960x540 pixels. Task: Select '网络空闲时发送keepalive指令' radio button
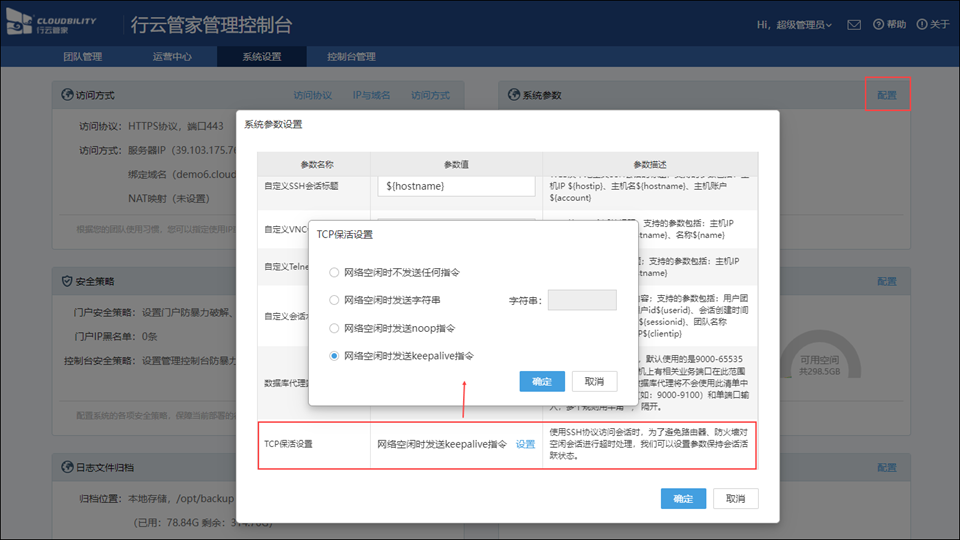click(x=334, y=356)
